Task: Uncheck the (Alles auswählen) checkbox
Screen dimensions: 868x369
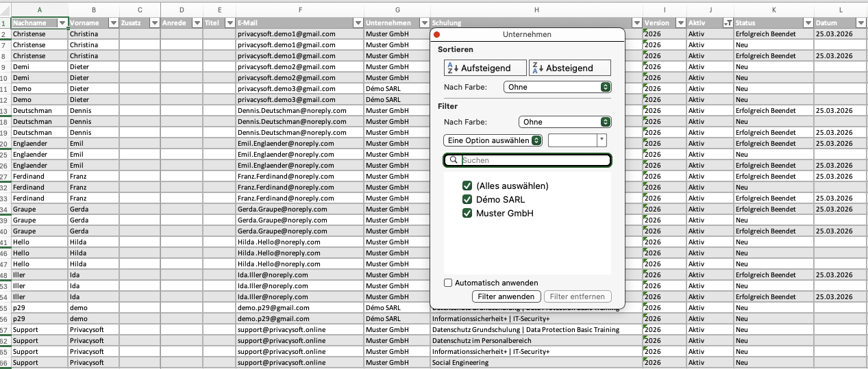Action: click(x=467, y=186)
